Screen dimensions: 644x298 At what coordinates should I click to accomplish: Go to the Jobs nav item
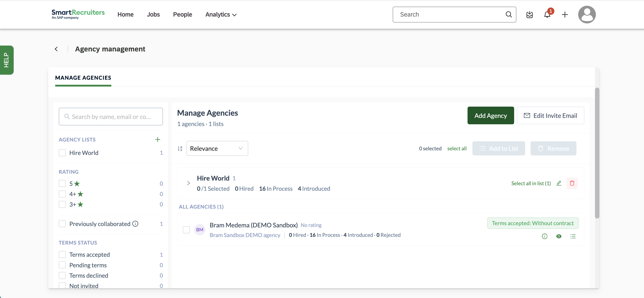click(153, 15)
